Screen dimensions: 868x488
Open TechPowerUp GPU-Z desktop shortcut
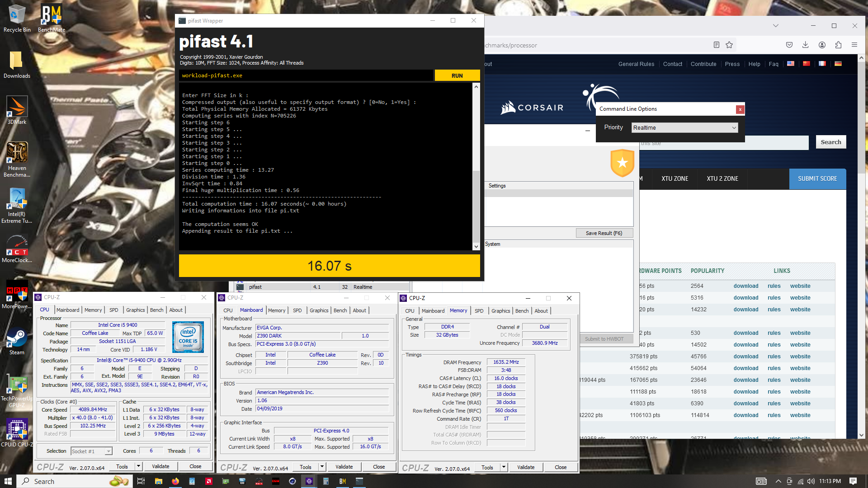(17, 391)
